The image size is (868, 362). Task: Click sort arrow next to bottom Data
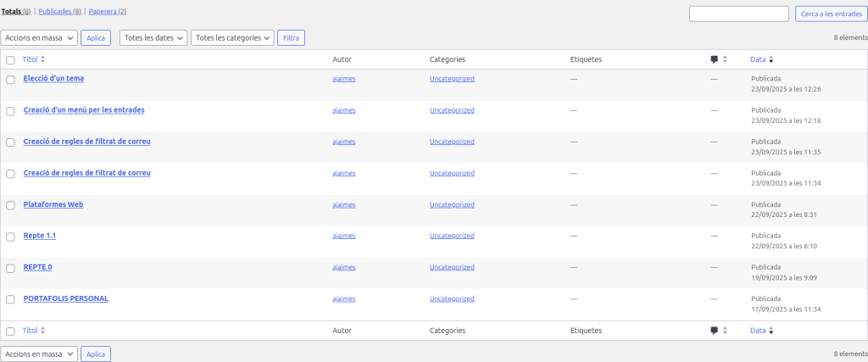771,331
